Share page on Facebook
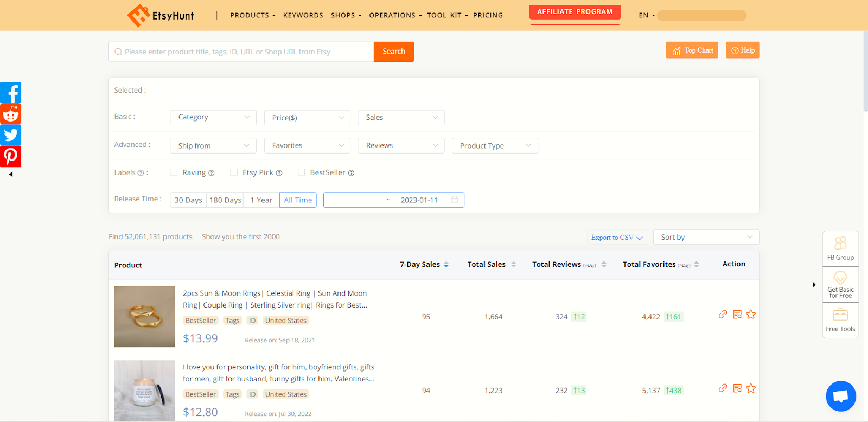Viewport: 868px width, 422px height. click(11, 93)
